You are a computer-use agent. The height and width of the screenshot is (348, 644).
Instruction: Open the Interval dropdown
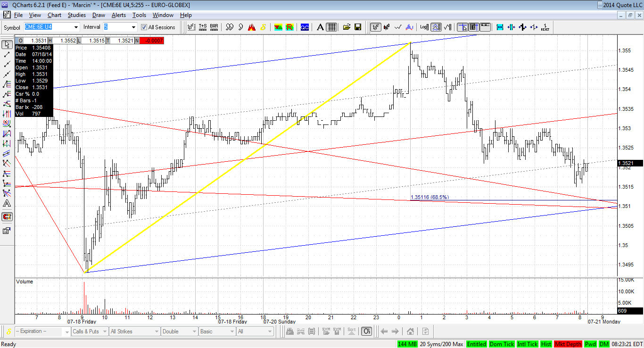133,27
